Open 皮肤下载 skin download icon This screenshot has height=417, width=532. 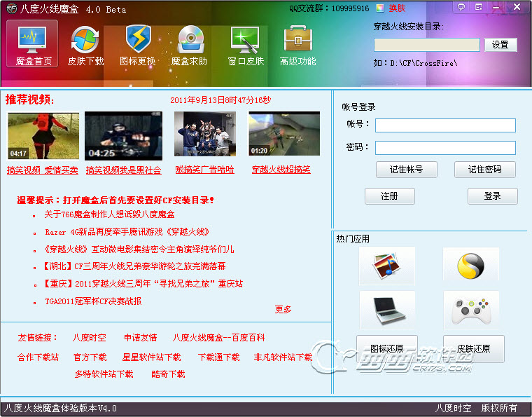pyautogui.click(x=85, y=46)
